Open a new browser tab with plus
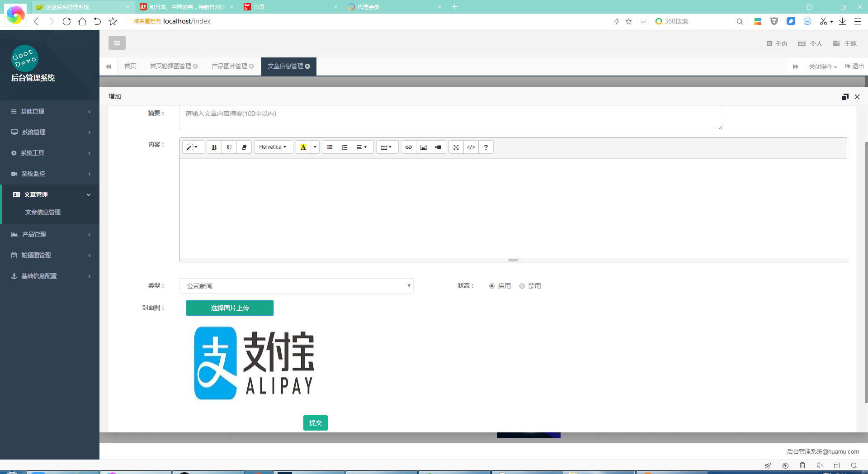This screenshot has width=868, height=474. [x=455, y=7]
